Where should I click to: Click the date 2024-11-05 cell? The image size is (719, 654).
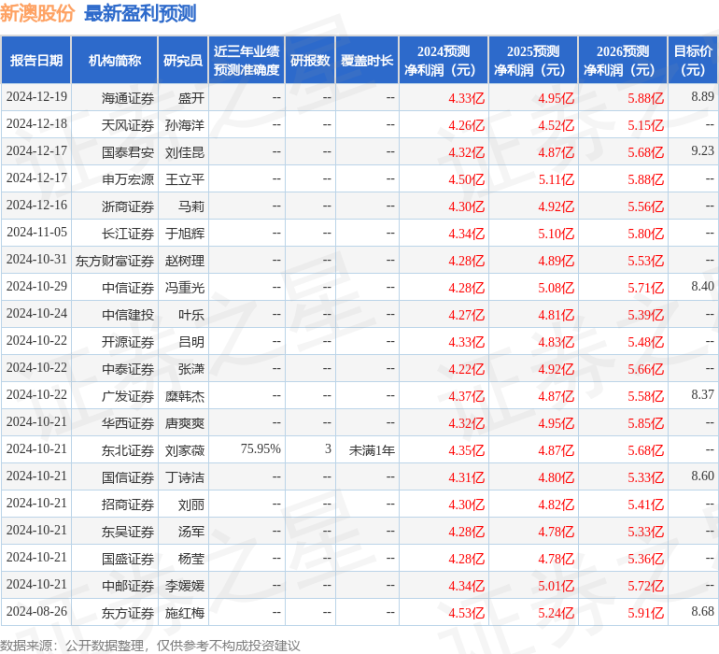point(37,232)
